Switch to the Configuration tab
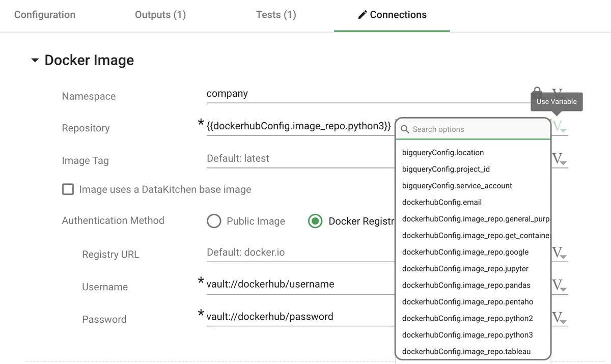The height and width of the screenshot is (364, 611). [x=45, y=15]
